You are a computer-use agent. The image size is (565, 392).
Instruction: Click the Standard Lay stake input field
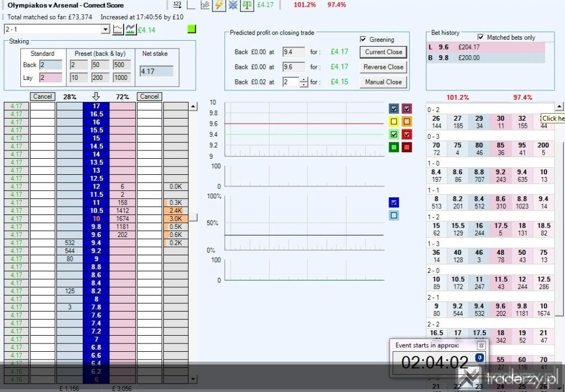[50, 78]
